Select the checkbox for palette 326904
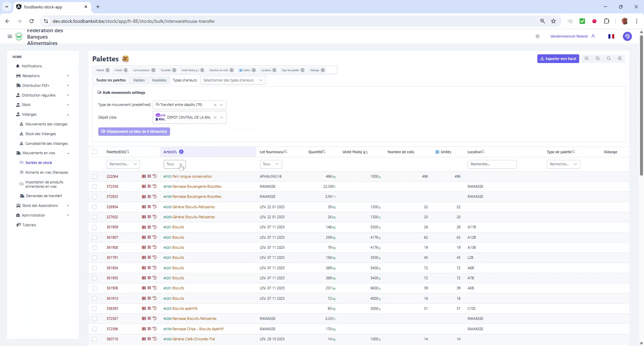Screen dimensions: 644x346 95,207
